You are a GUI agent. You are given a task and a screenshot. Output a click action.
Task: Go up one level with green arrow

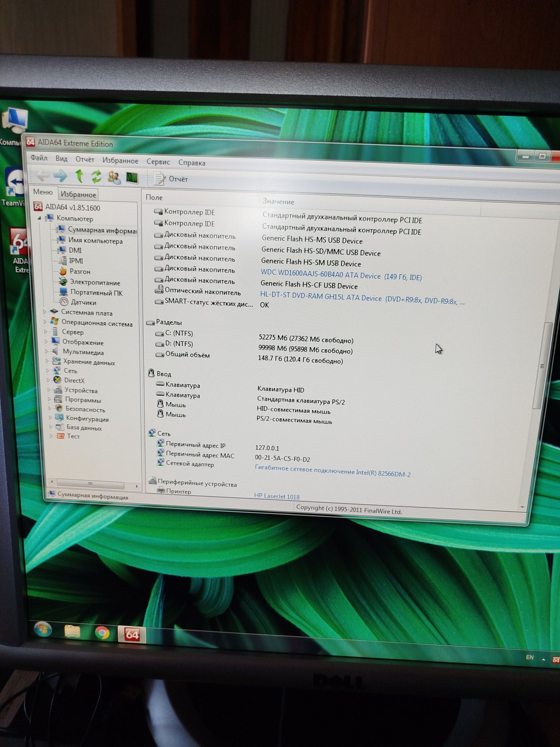[79, 176]
